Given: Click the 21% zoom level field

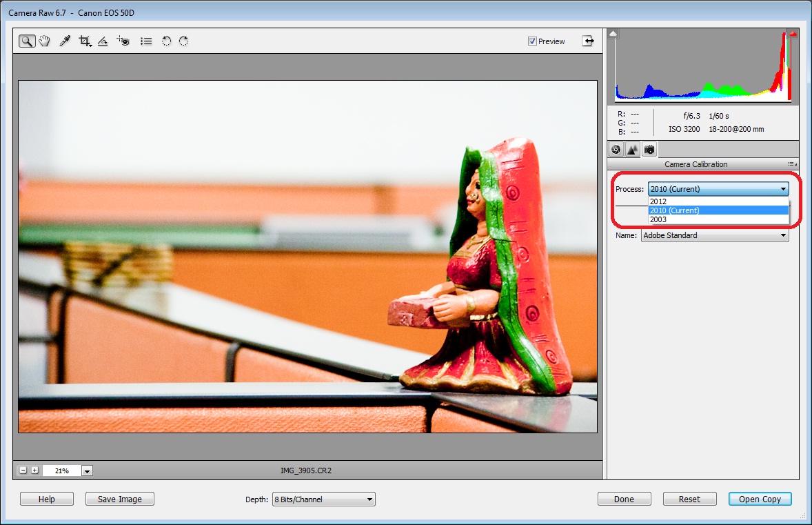Looking at the screenshot, I should pyautogui.click(x=61, y=470).
